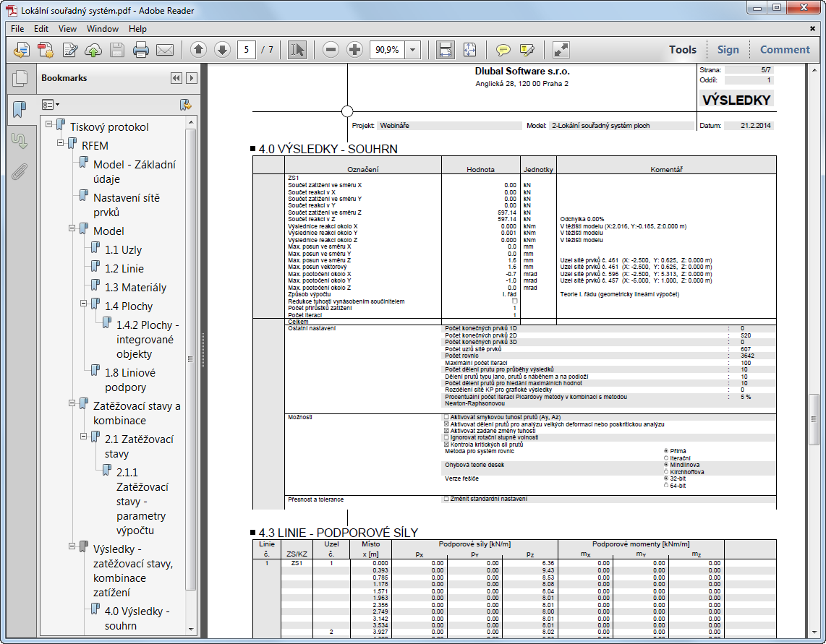Collapse the Bookmarks panel left arrows

176,78
